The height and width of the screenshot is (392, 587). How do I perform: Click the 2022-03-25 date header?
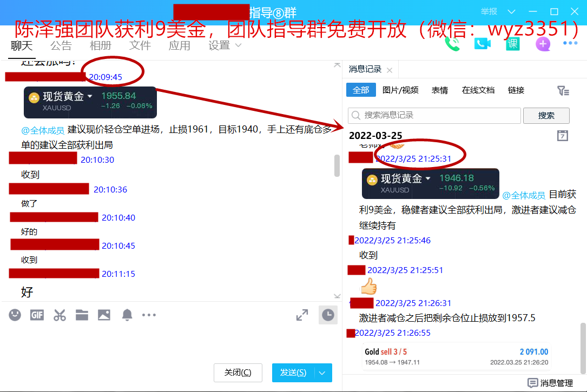(x=375, y=135)
